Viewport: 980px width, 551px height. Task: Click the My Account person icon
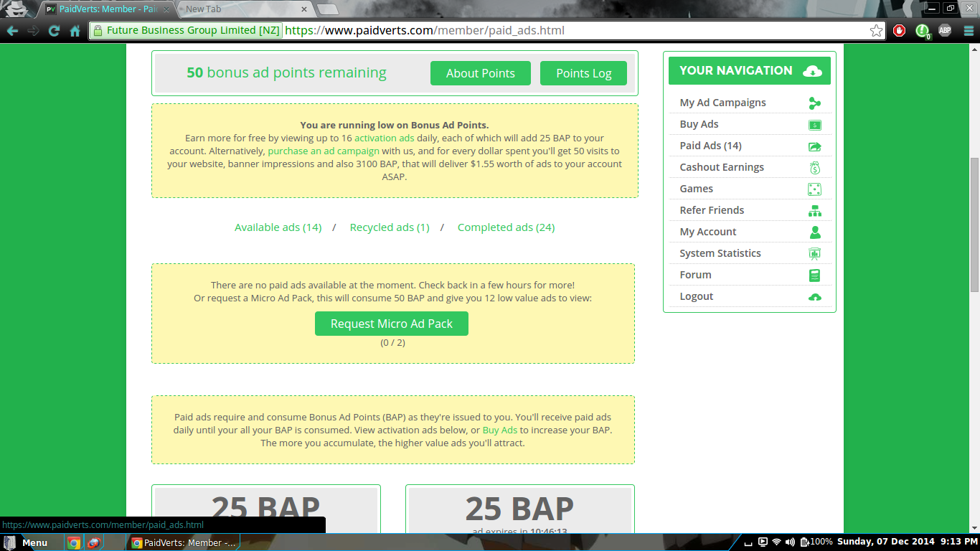(814, 232)
